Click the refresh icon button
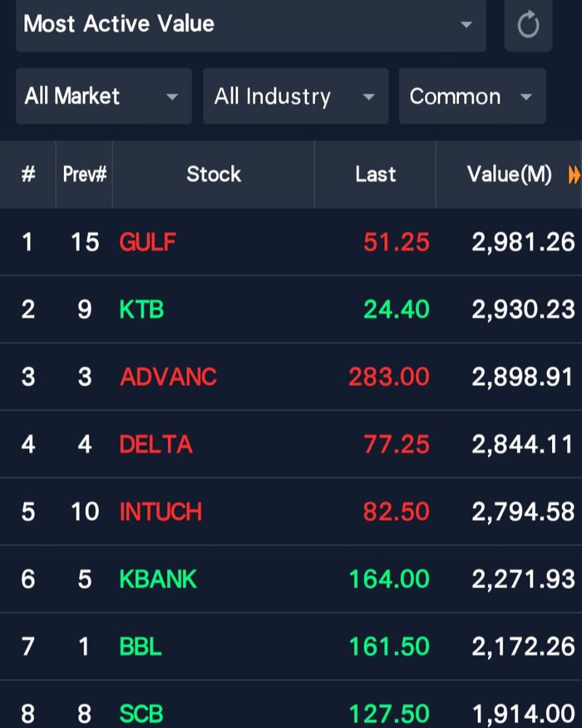 (x=528, y=25)
